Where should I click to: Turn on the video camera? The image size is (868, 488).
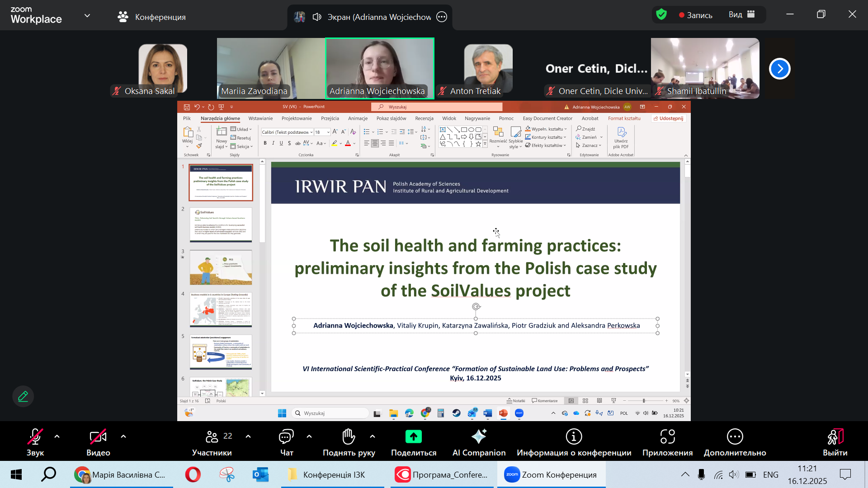(98, 437)
